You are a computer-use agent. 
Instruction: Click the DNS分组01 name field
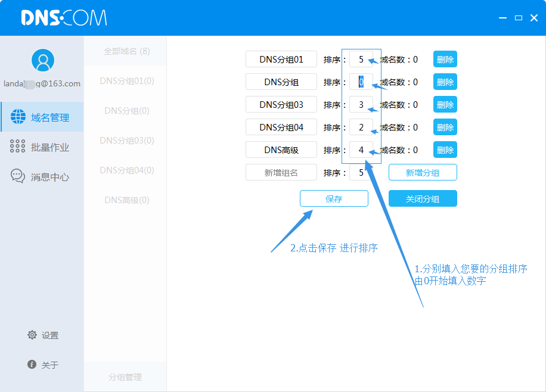[281, 60]
